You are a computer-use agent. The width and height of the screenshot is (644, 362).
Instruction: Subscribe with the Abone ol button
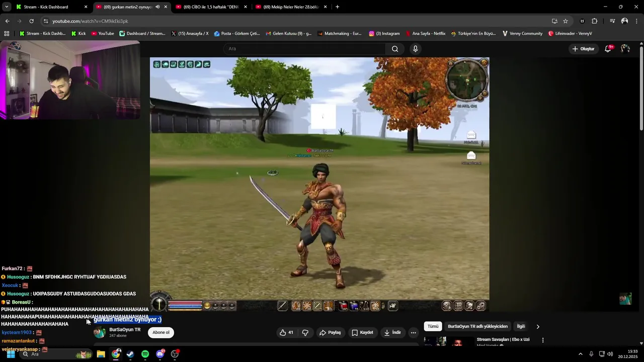[161, 332]
